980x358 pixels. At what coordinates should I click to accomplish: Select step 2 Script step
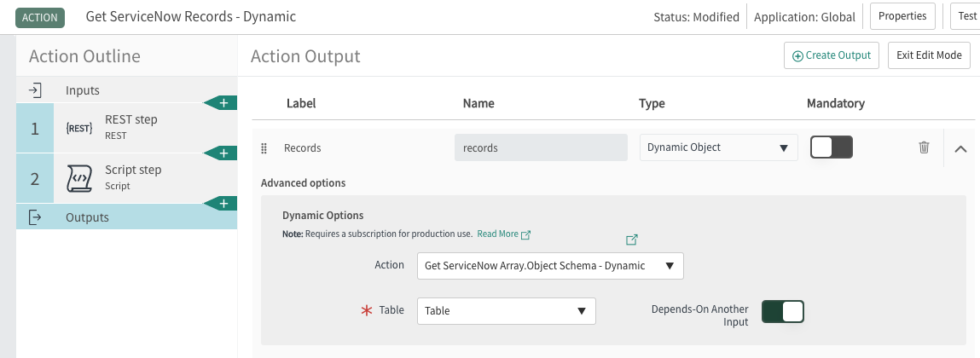click(127, 178)
